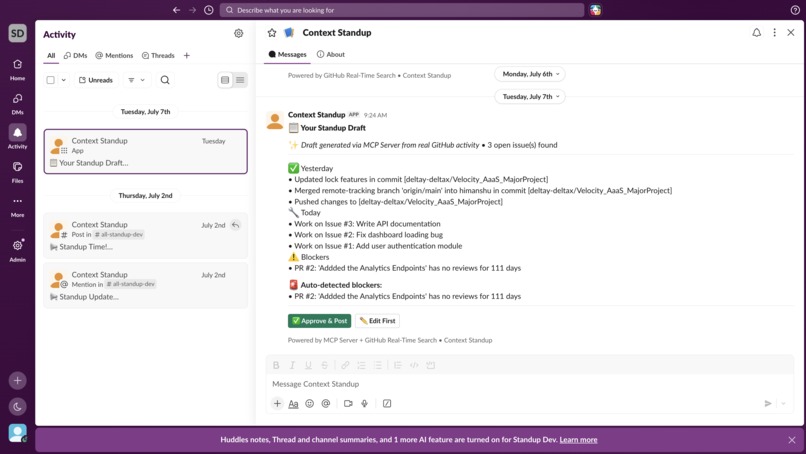The image size is (806, 454).
Task: Open the SD workspace switcher
Action: 17,33
